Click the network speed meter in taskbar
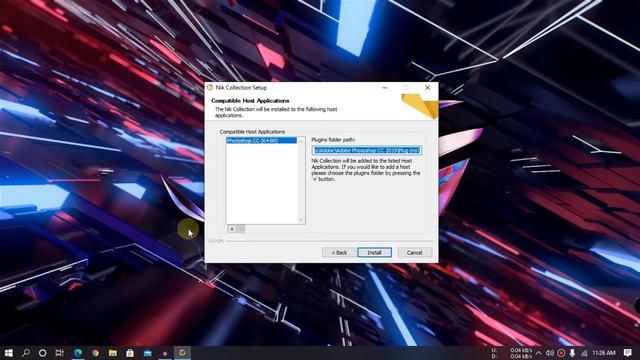The width and height of the screenshot is (640, 360). point(513,353)
